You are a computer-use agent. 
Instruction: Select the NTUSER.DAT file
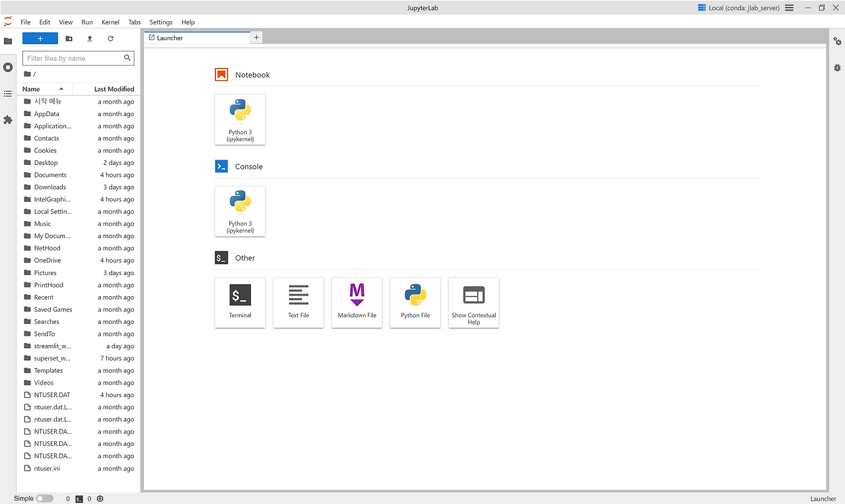tap(79, 394)
